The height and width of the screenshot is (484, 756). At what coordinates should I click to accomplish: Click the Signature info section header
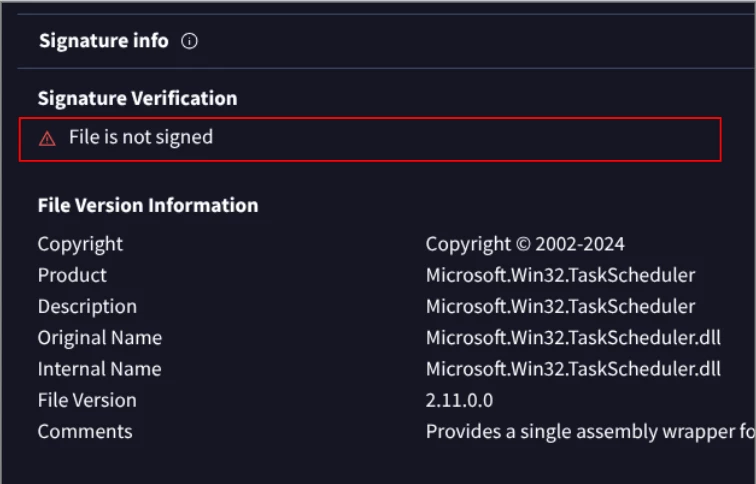[104, 41]
